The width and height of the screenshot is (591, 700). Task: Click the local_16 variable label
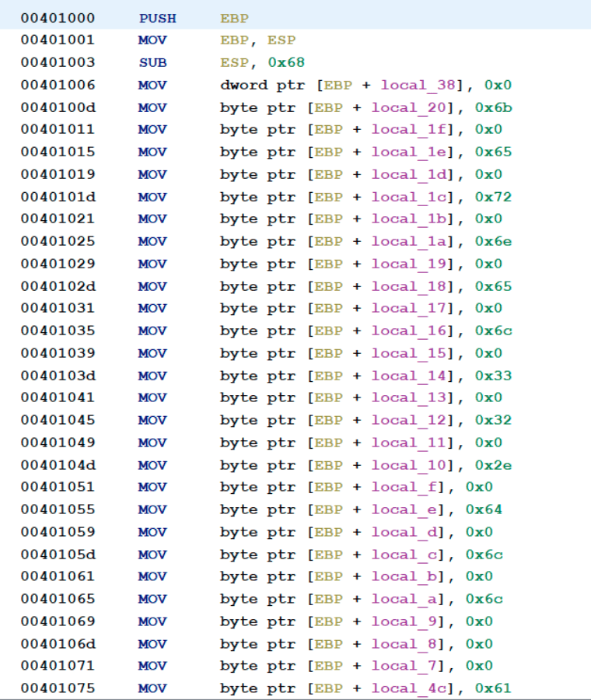tap(403, 331)
